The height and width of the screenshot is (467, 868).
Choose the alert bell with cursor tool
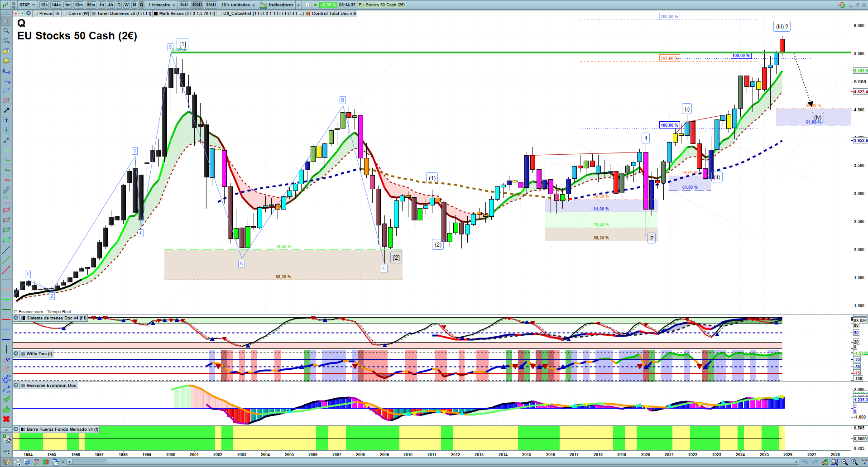click(6, 51)
